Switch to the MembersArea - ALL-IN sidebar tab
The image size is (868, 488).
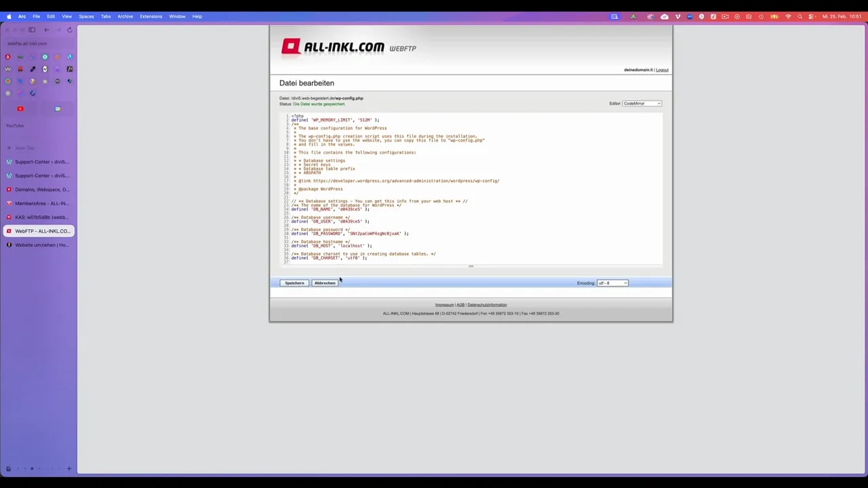coord(41,203)
